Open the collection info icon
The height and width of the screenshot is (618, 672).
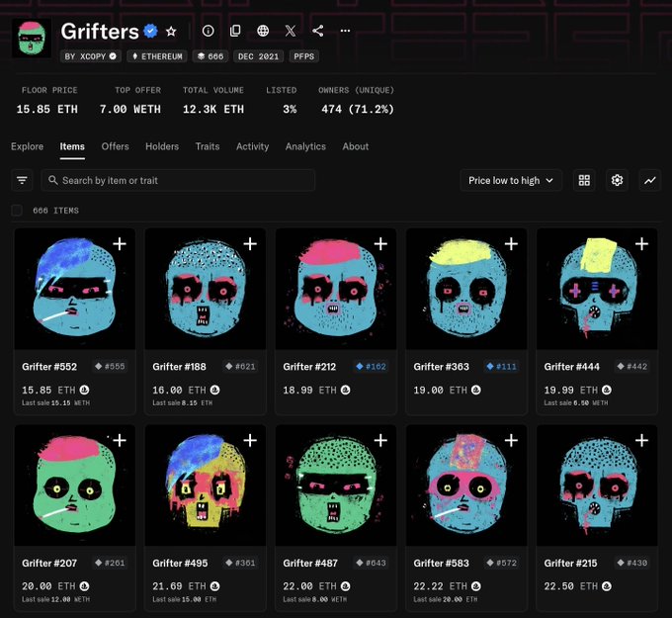pos(208,31)
